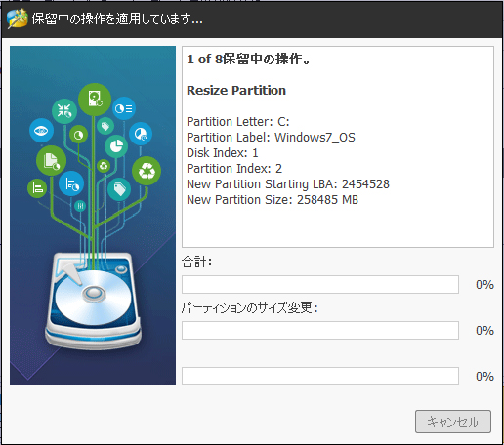This screenshot has height=445, width=504.
Task: Click the teal shrink-arrows icon in illustration
Action: (x=64, y=111)
